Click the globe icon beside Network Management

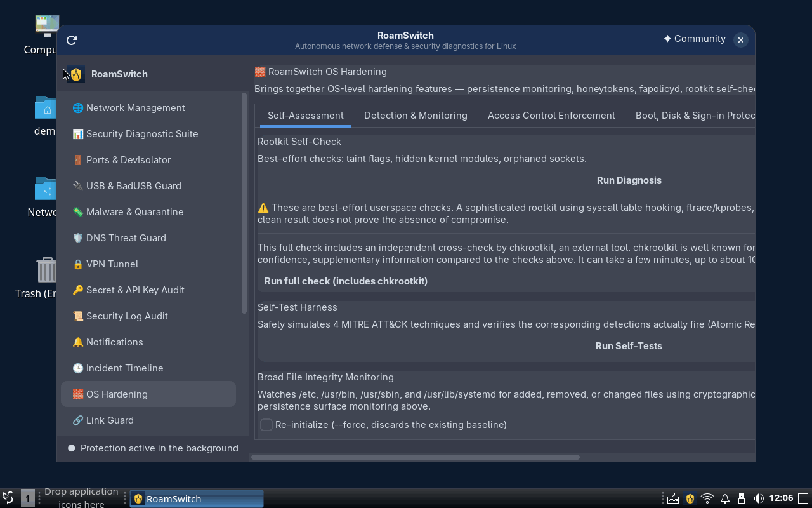(78, 108)
